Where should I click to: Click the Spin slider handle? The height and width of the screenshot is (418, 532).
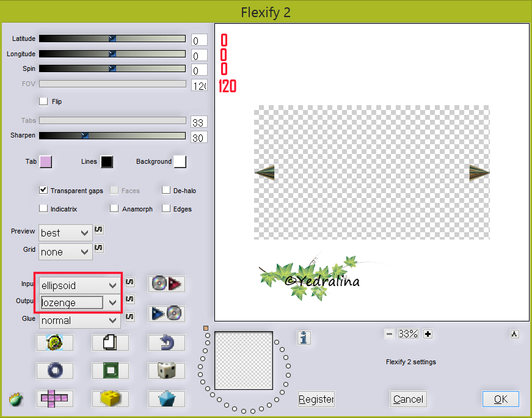[112, 68]
